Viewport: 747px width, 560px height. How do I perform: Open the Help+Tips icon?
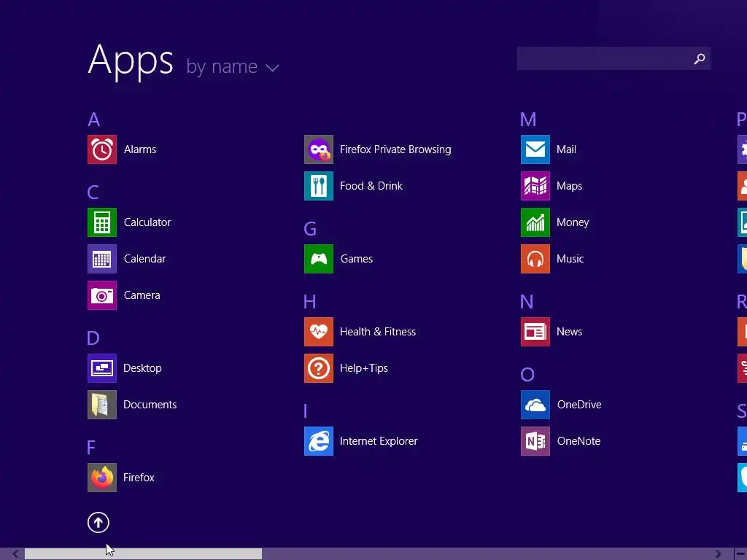click(x=319, y=368)
